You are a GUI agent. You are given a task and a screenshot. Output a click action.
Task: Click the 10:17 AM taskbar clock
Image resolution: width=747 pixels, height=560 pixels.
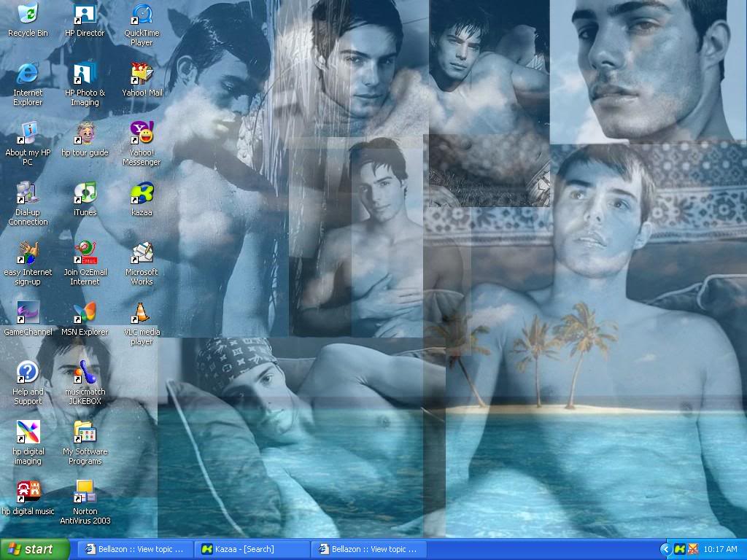coord(720,549)
